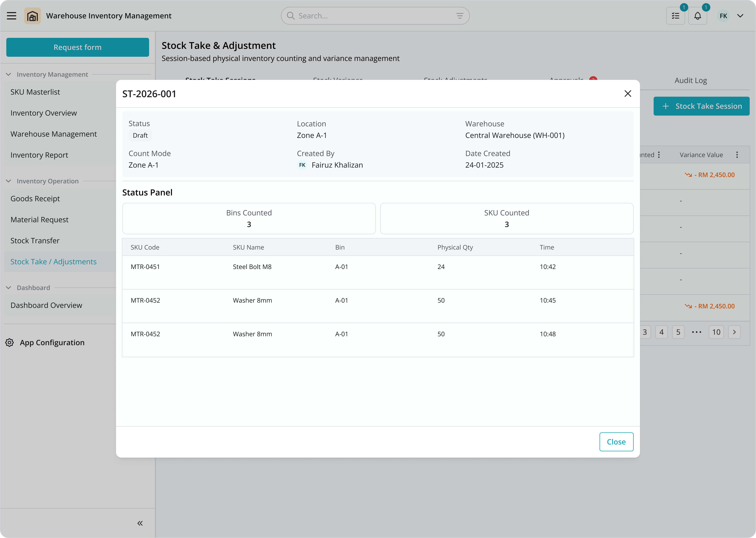
Task: Click the warehouse app logo icon
Action: coord(32,16)
